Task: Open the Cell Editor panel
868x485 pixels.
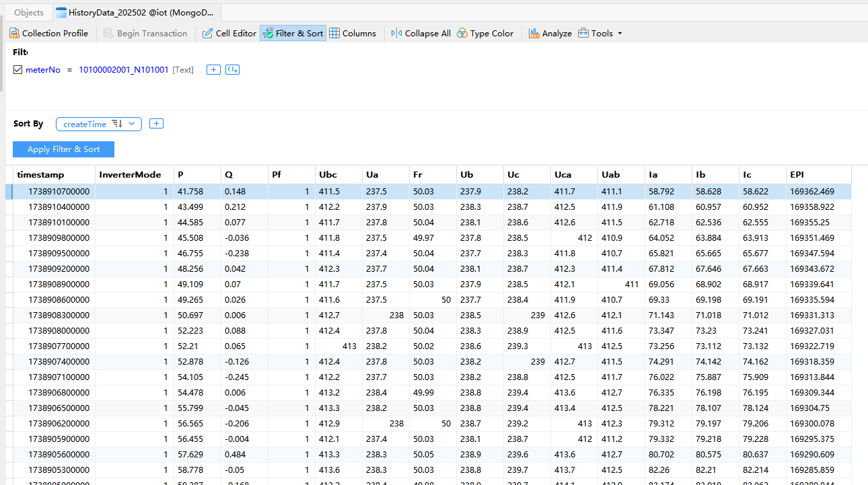Action: (229, 33)
